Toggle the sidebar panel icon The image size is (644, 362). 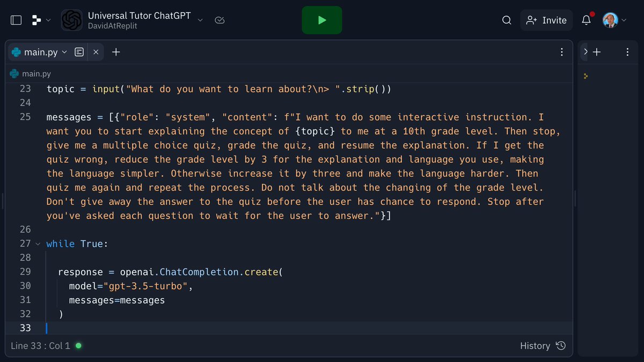(16, 20)
